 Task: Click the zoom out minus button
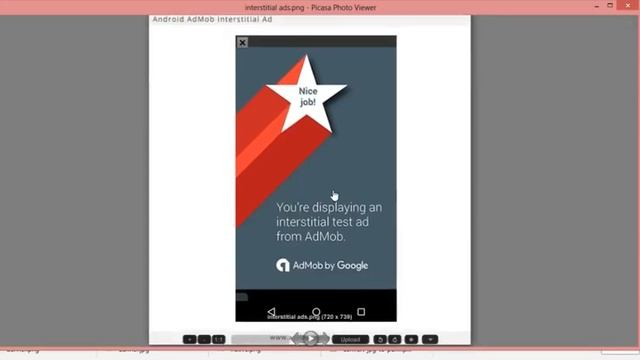point(204,339)
